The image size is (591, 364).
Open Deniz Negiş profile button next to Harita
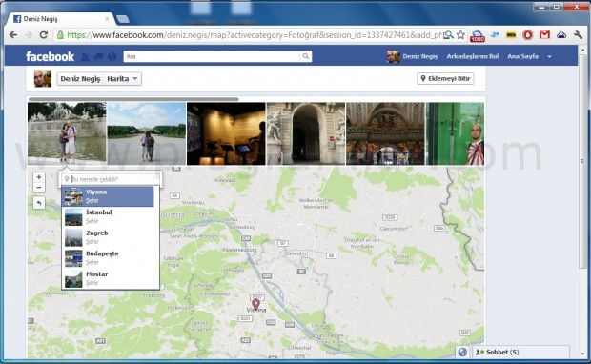pyautogui.click(x=80, y=79)
